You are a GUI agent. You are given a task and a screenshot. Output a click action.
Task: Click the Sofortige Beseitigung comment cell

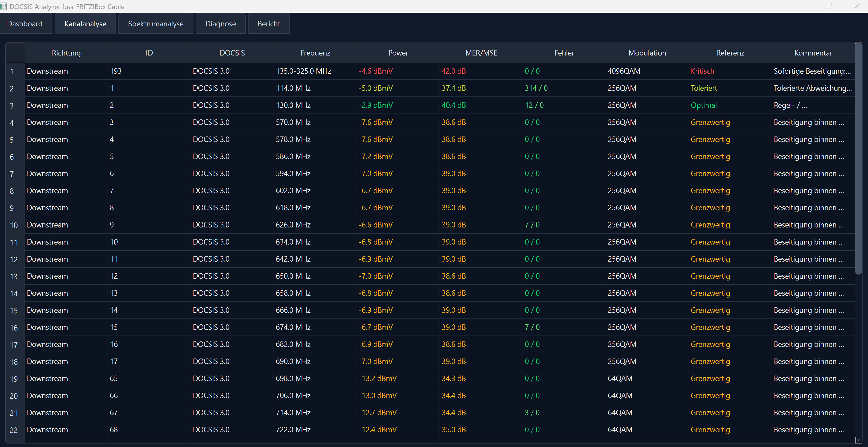813,71
